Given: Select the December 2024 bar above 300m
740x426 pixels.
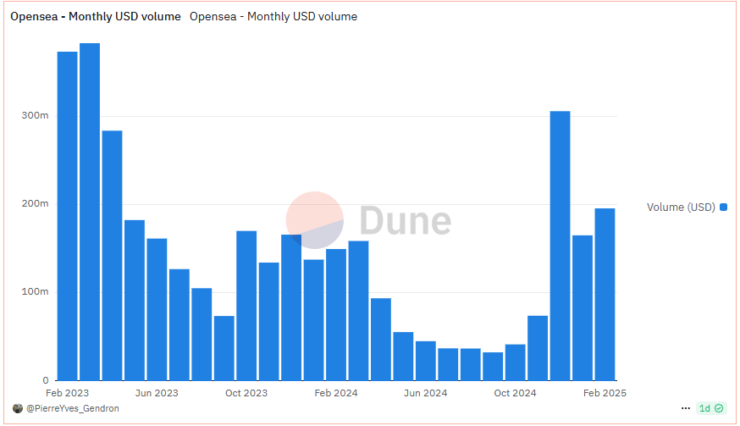Looking at the screenshot, I should [x=560, y=246].
